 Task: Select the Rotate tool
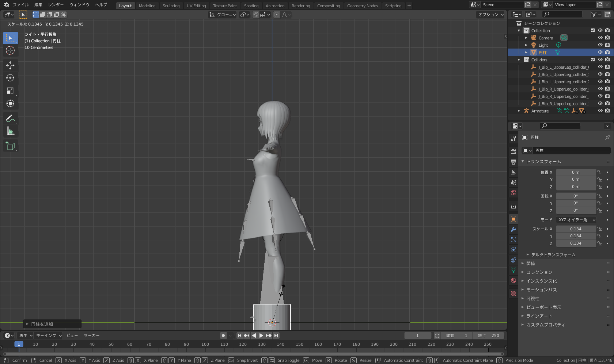pyautogui.click(x=10, y=78)
